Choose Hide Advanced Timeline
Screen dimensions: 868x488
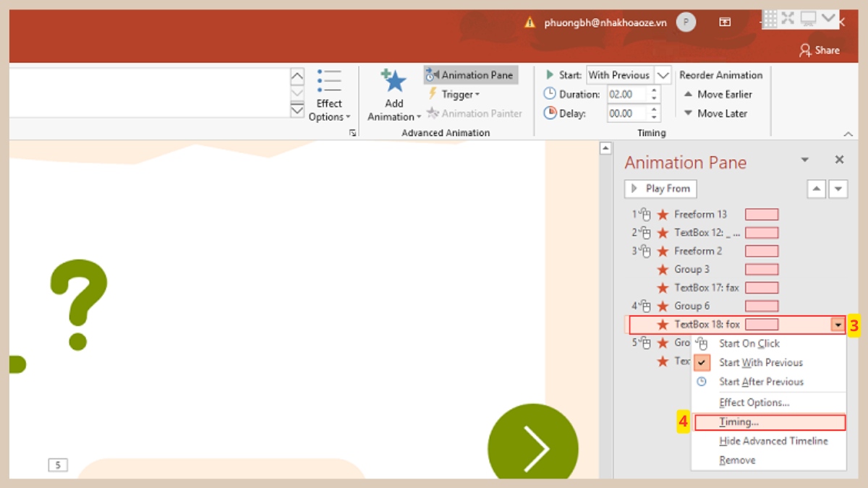[773, 441]
